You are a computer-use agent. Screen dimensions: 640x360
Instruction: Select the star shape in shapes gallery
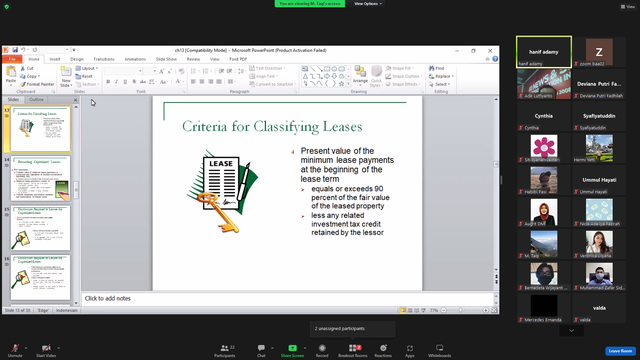tap(341, 84)
